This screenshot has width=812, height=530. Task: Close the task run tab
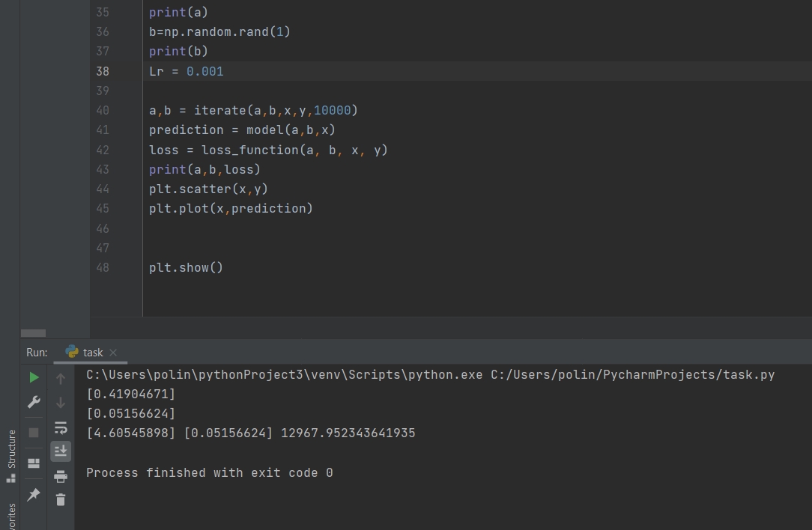[x=113, y=352]
